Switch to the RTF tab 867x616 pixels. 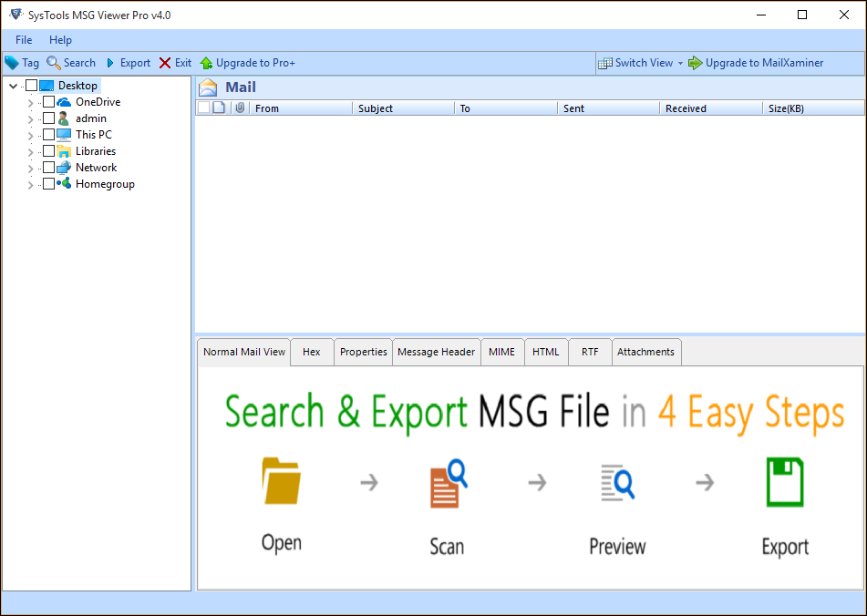click(x=590, y=352)
